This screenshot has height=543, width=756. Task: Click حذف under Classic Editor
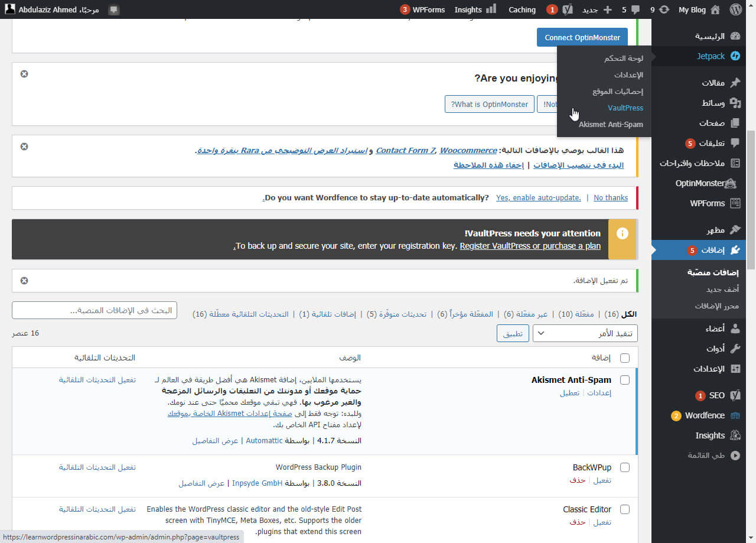(x=578, y=522)
